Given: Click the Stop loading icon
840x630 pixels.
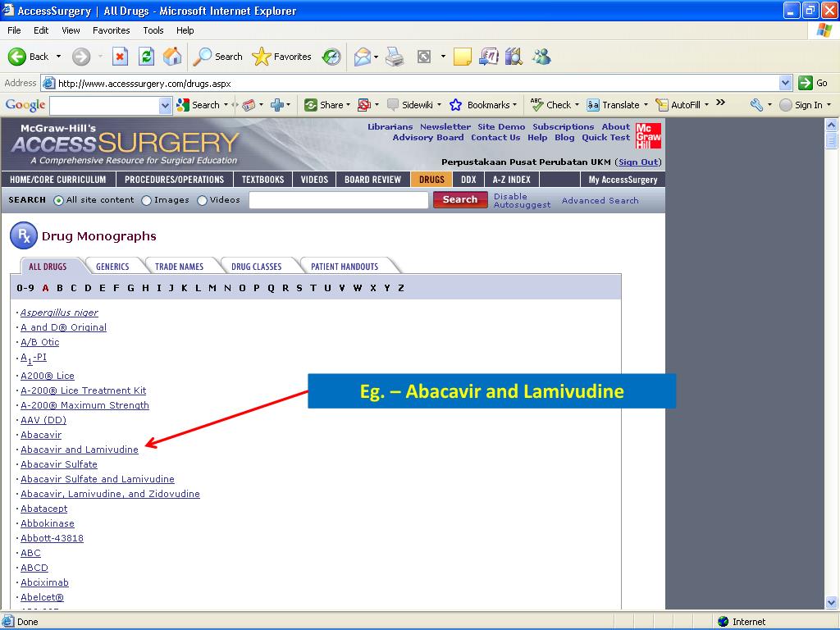Looking at the screenshot, I should tap(120, 57).
